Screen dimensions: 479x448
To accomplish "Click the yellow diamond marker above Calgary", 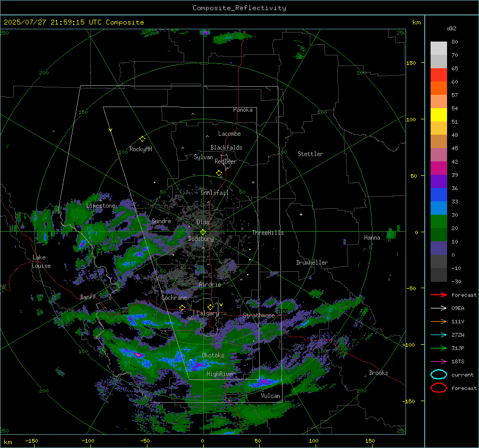I will pos(210,307).
